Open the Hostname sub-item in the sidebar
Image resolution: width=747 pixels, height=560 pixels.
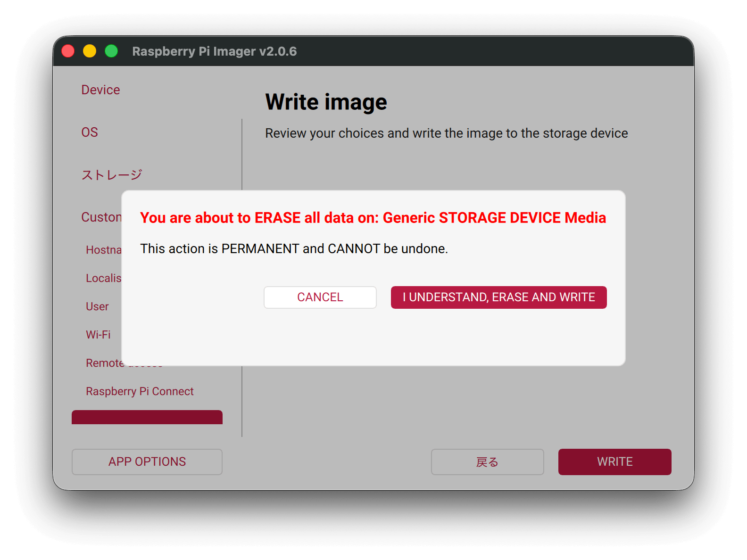coord(104,250)
